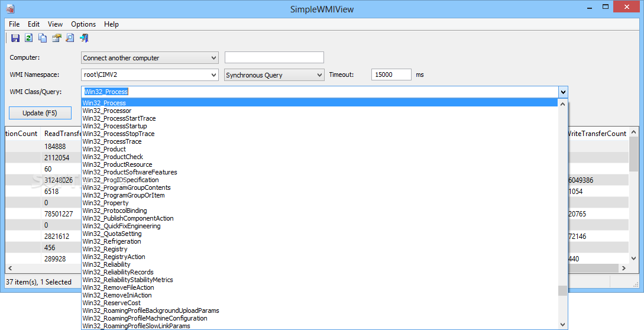The image size is (644, 330).
Task: Select Win32_RoamingProfileSlowLinkParams in the list
Action: (319, 325)
